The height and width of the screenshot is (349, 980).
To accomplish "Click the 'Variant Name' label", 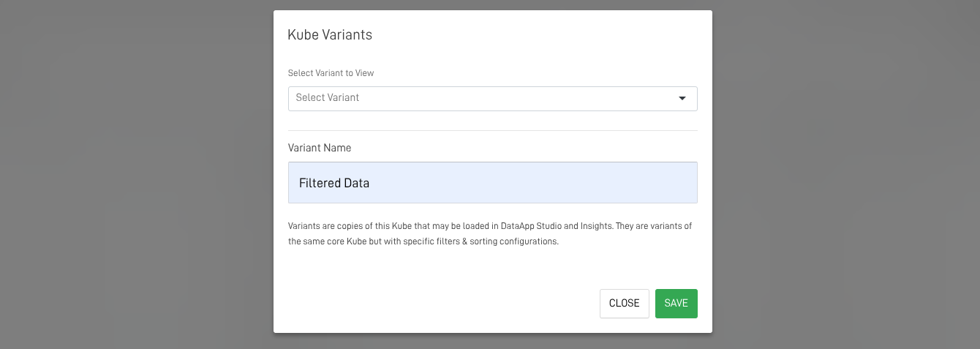I will (x=320, y=148).
